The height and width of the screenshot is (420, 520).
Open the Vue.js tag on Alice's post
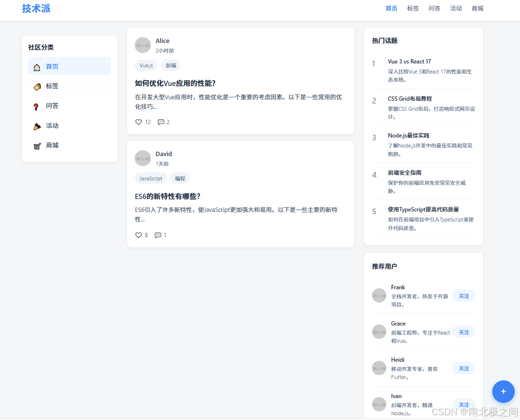point(146,65)
